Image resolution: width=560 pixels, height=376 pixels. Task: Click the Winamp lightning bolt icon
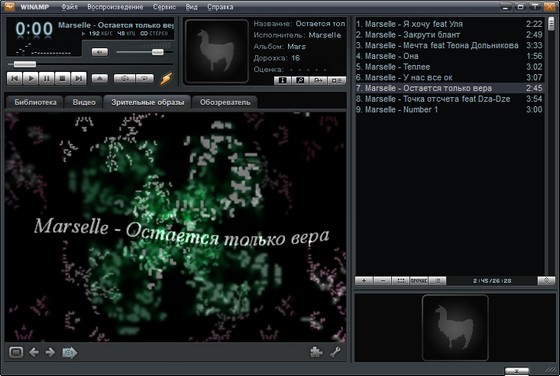(x=166, y=78)
